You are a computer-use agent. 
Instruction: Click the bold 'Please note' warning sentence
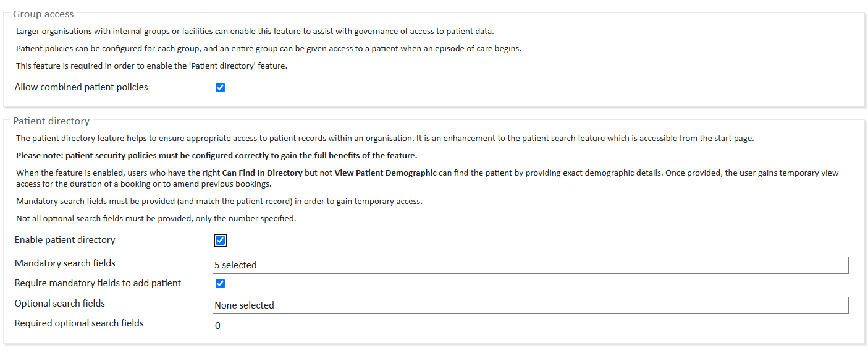pyautogui.click(x=216, y=155)
